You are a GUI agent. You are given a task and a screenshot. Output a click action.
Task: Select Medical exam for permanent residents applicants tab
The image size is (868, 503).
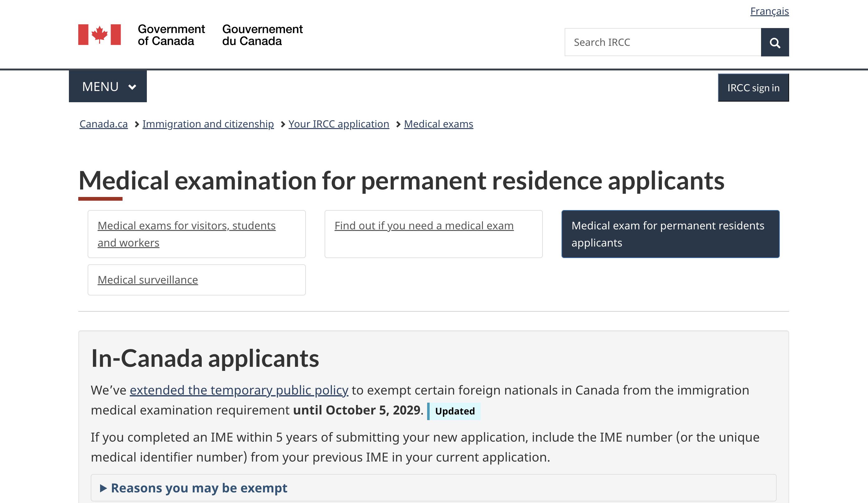[x=670, y=234]
